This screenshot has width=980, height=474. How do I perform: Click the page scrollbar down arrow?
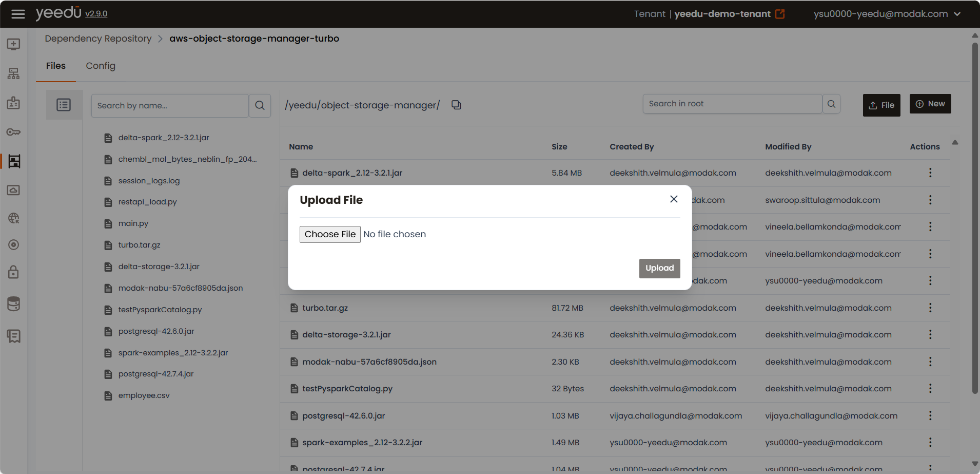point(975,464)
